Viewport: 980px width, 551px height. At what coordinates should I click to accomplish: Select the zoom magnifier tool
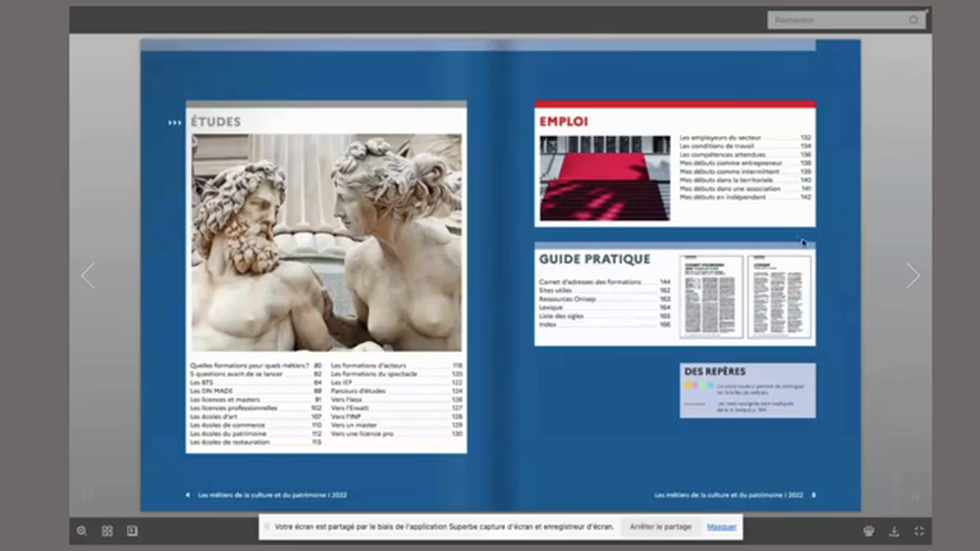81,530
